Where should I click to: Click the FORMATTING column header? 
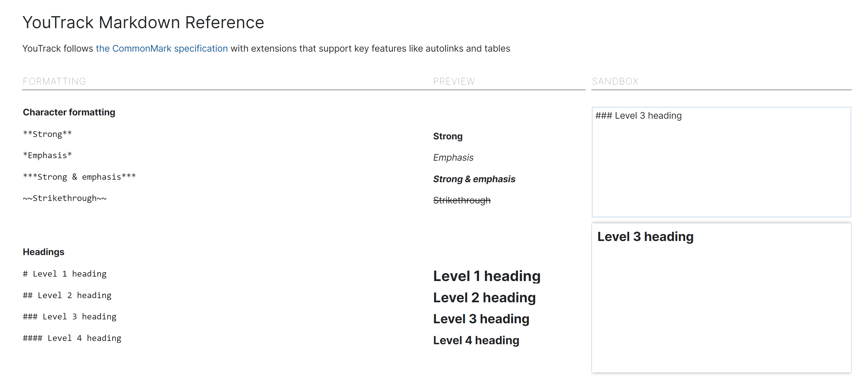tap(54, 81)
